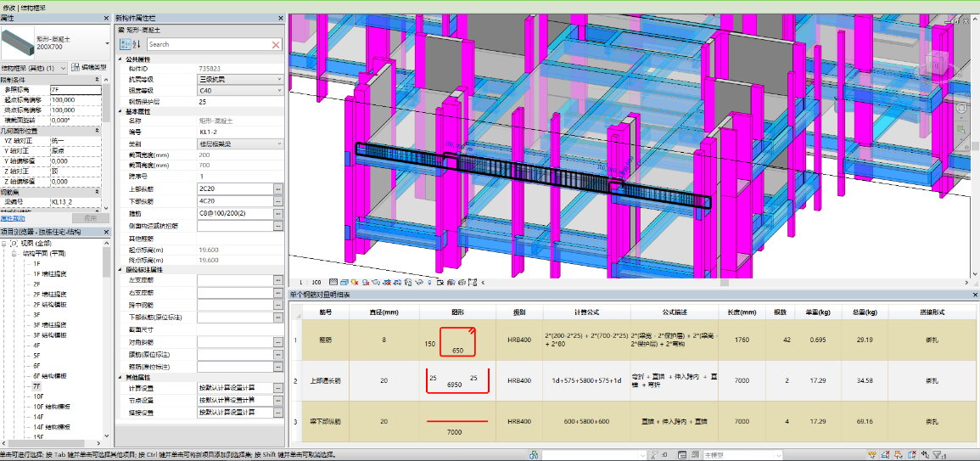Click the design options icon in status bar

pos(682,455)
